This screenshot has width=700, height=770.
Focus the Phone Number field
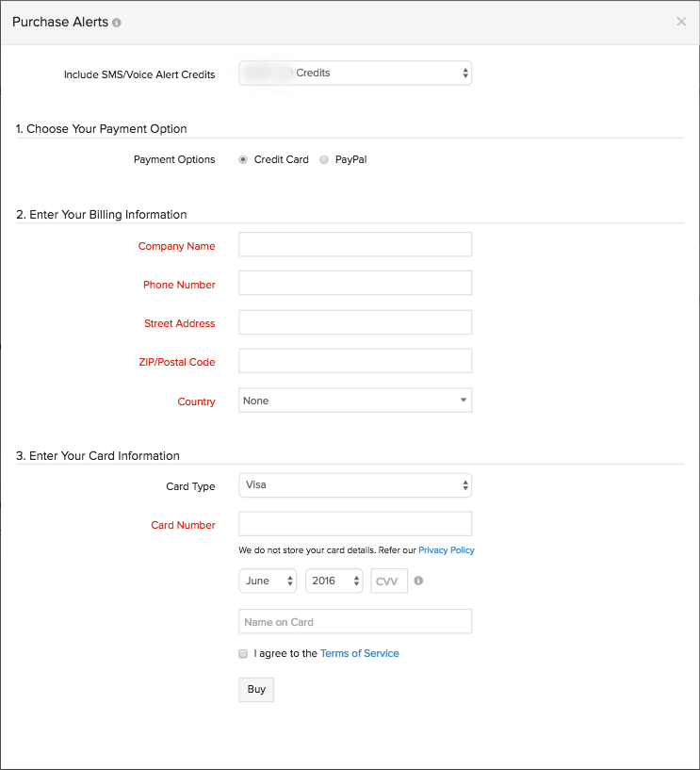point(355,284)
